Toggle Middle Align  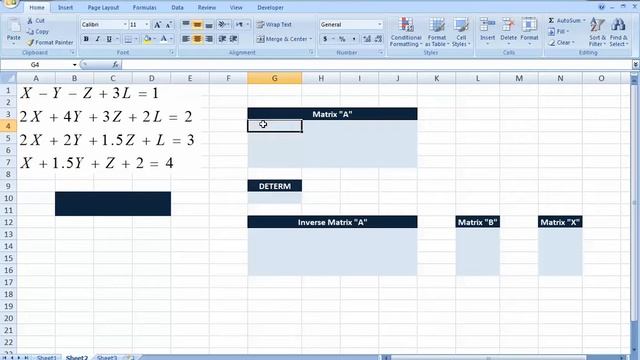[x=197, y=24]
